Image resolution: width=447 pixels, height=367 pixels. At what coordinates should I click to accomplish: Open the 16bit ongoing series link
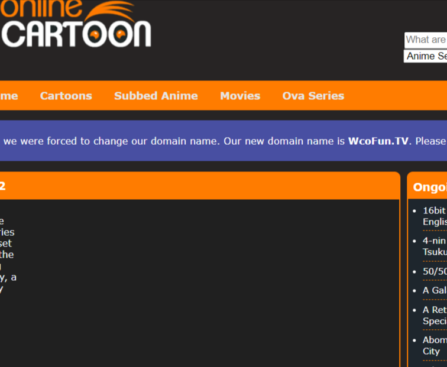[x=435, y=216]
